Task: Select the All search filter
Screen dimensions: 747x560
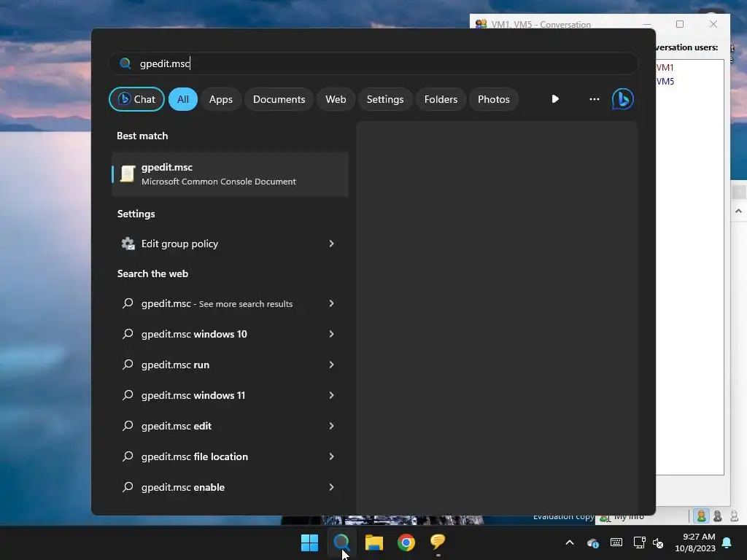Action: point(183,99)
